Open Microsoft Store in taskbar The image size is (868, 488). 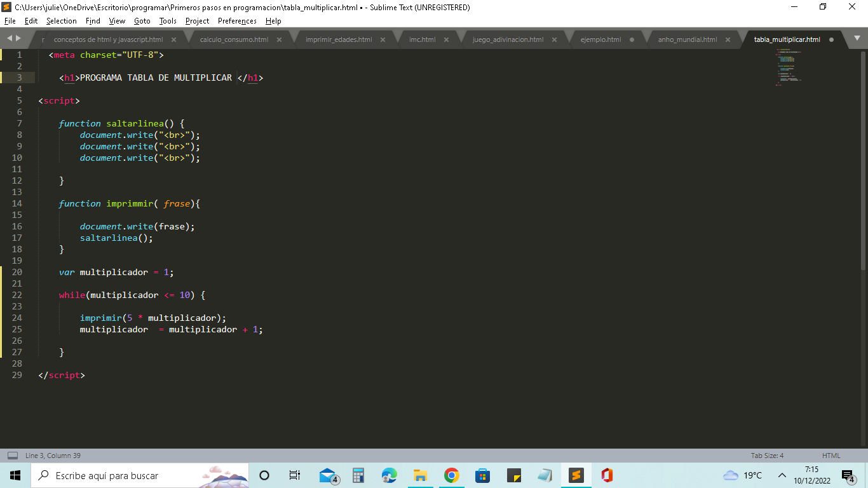point(482,475)
